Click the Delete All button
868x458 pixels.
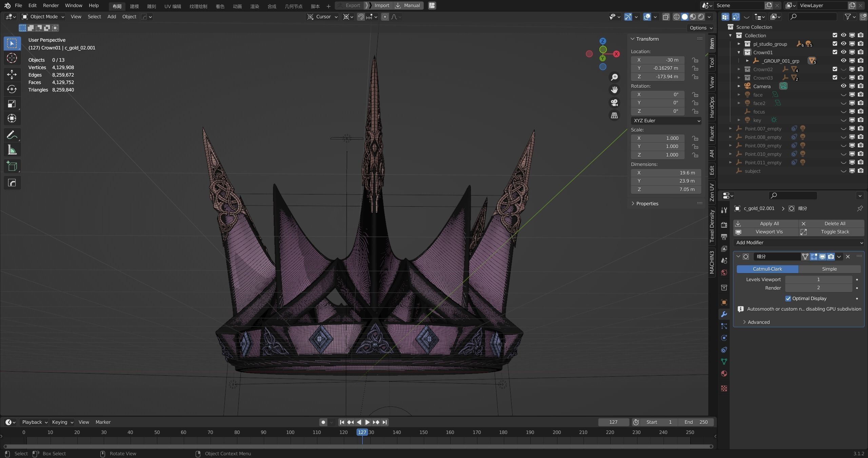coord(831,224)
